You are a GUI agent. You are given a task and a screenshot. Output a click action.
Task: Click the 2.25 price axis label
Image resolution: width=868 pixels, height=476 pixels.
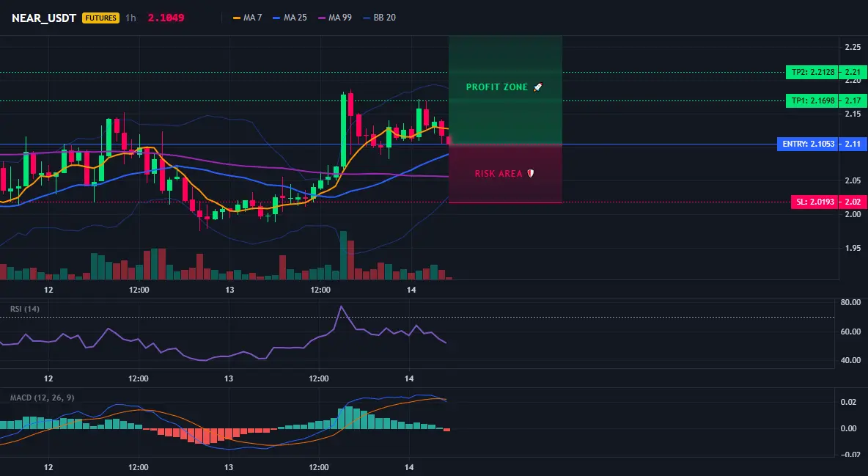[x=853, y=47]
